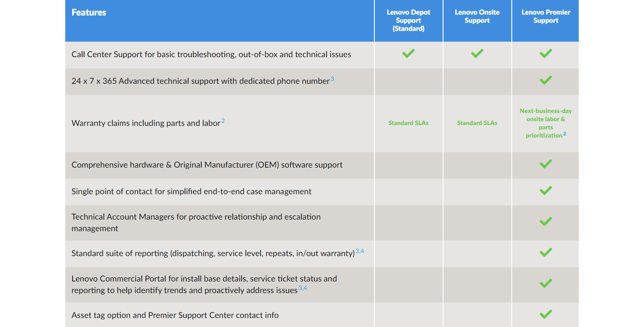Click the Premier checkmark for Asset tag option
644x327 pixels.
546,315
